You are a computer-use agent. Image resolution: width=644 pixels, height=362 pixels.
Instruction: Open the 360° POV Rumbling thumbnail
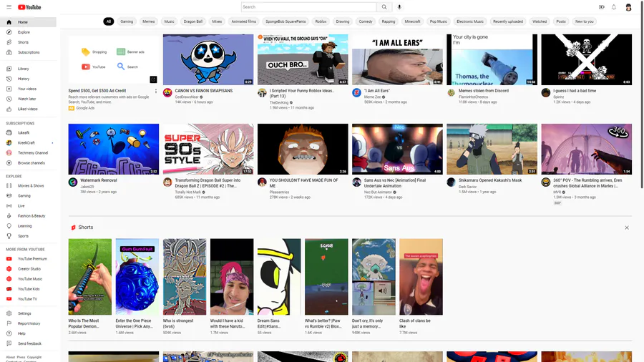tap(587, 149)
